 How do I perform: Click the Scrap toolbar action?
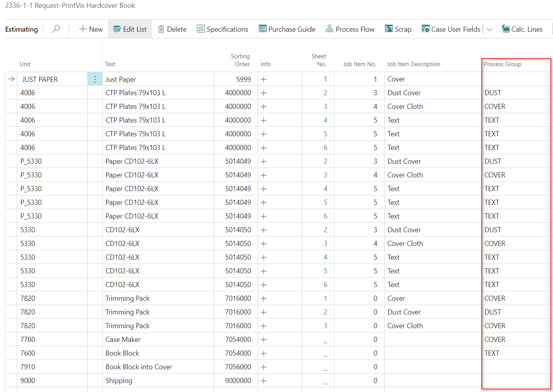pyautogui.click(x=398, y=29)
